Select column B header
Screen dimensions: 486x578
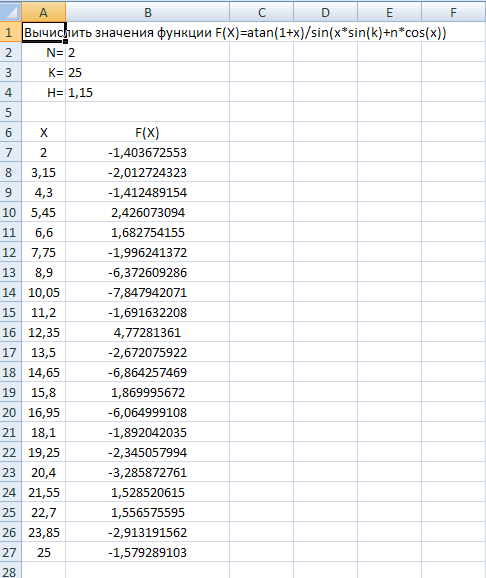pyautogui.click(x=147, y=13)
